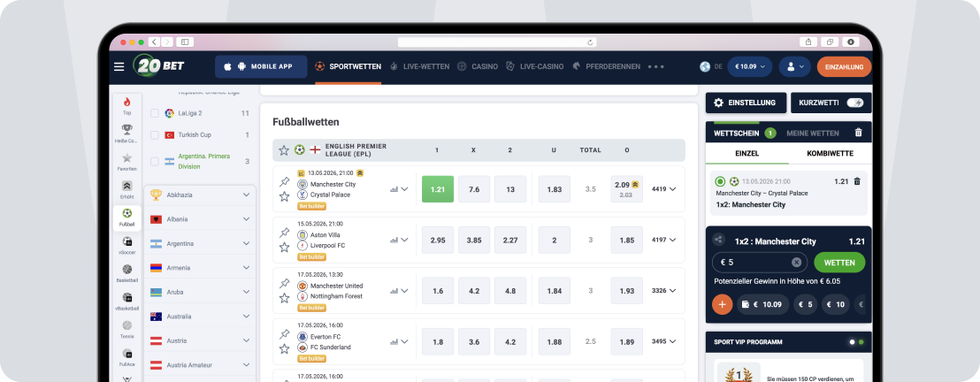
Task: Expand 4419 more markets for Manchester City match
Action: pyautogui.click(x=663, y=188)
